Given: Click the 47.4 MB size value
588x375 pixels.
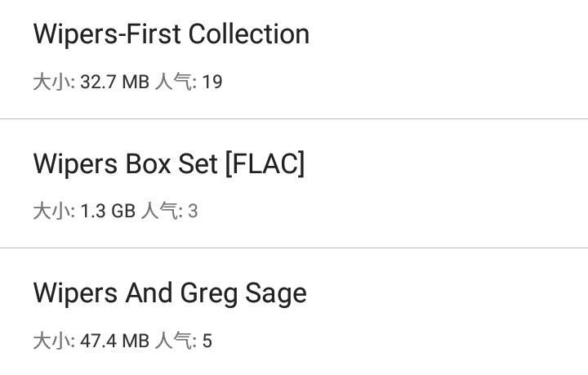Looking at the screenshot, I should coord(114,341).
